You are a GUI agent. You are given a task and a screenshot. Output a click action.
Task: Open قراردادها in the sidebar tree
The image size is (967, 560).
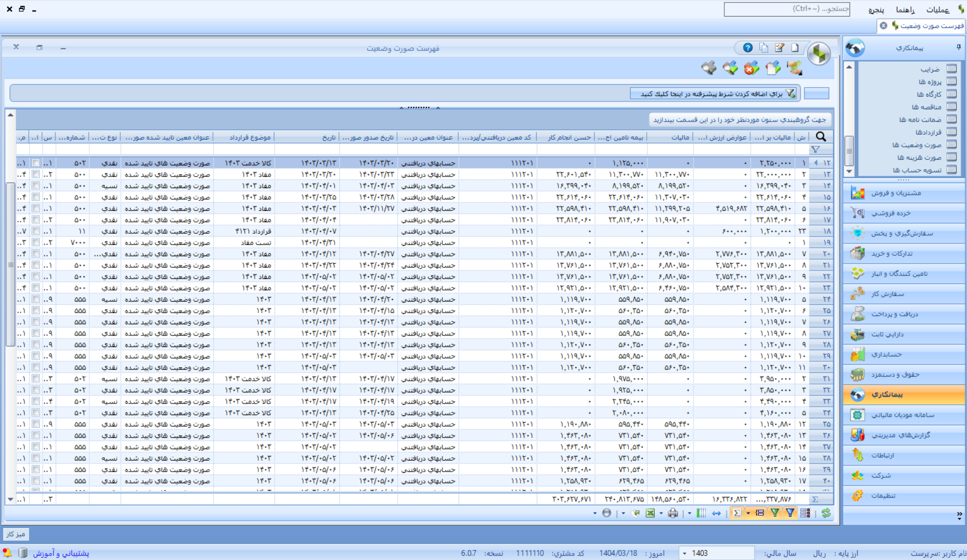coord(928,132)
